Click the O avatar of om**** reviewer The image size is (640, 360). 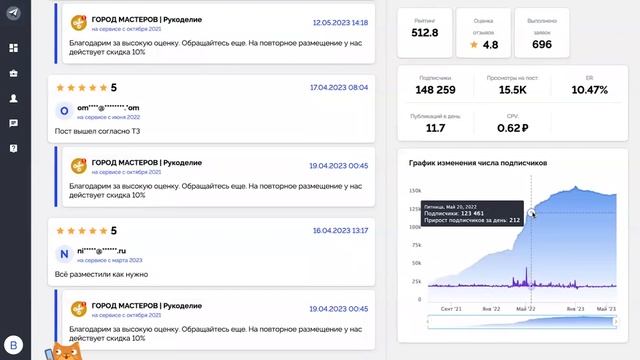click(64, 111)
